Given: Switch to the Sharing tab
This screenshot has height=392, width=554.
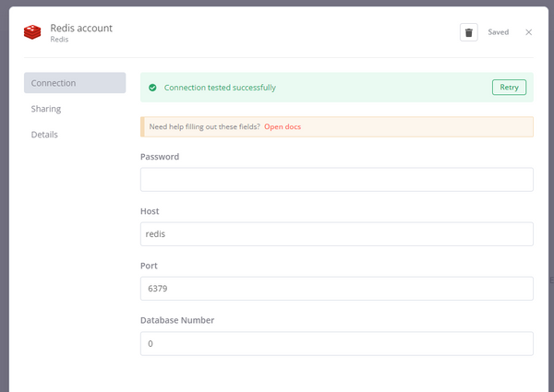Looking at the screenshot, I should click(x=46, y=109).
